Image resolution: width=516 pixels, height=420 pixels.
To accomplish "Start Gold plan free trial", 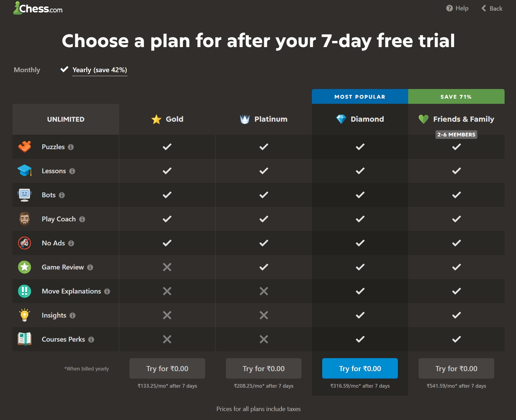I will 167,368.
